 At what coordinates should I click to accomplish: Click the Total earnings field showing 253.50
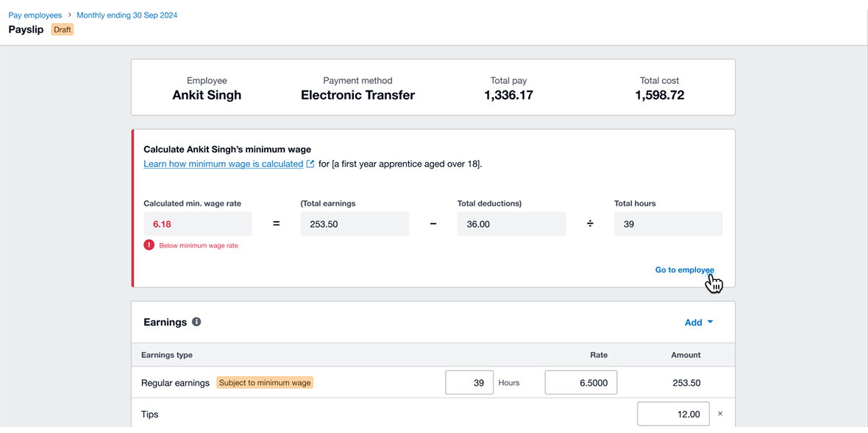tap(355, 224)
